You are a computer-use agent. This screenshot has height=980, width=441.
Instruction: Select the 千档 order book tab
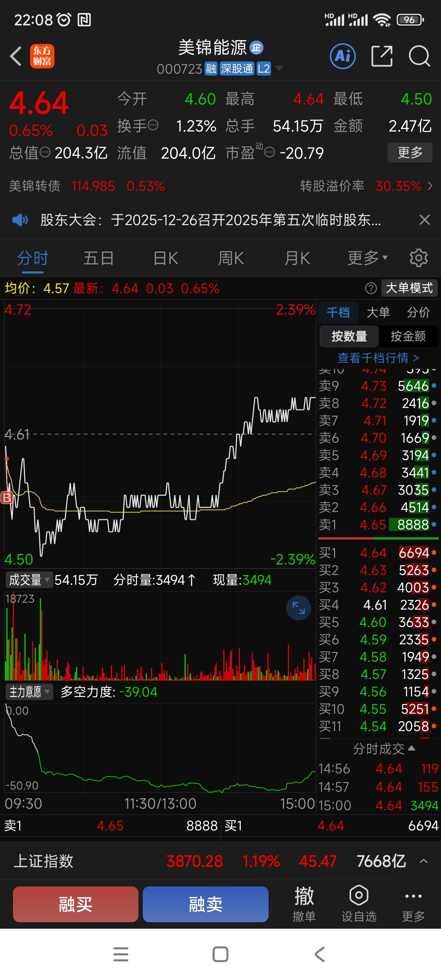(x=338, y=313)
